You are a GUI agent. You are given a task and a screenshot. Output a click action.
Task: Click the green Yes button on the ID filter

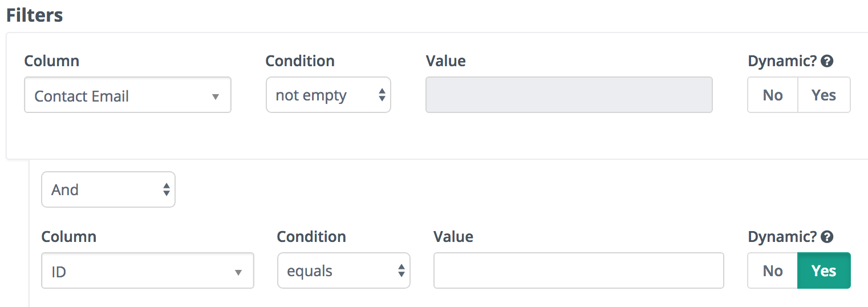824,270
